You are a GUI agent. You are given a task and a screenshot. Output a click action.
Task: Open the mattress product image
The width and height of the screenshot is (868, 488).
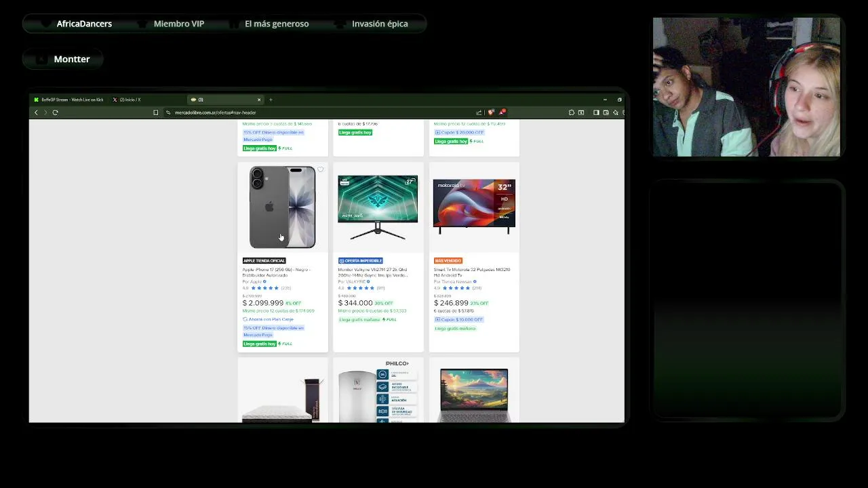click(282, 400)
